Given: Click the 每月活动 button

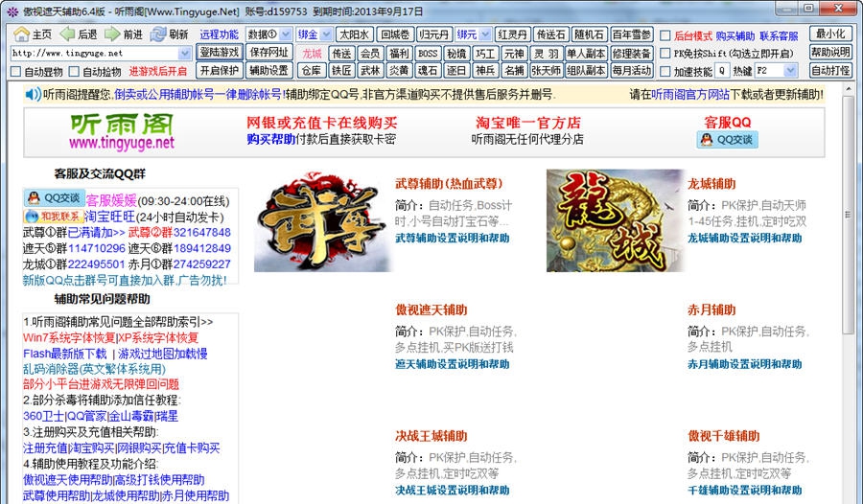Looking at the screenshot, I should [632, 71].
